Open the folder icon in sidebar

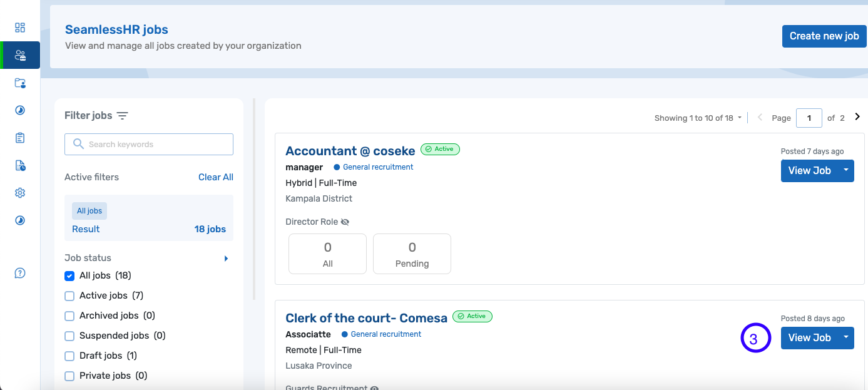pyautogui.click(x=20, y=83)
